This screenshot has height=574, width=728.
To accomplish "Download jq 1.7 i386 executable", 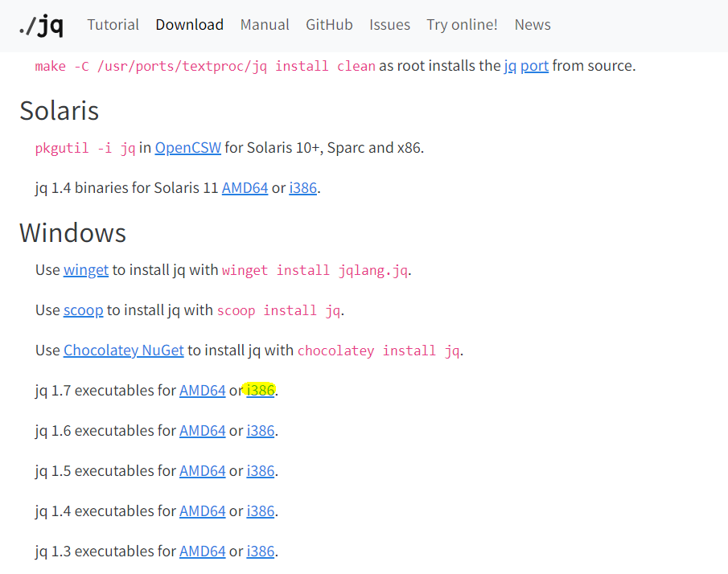I will coord(261,391).
